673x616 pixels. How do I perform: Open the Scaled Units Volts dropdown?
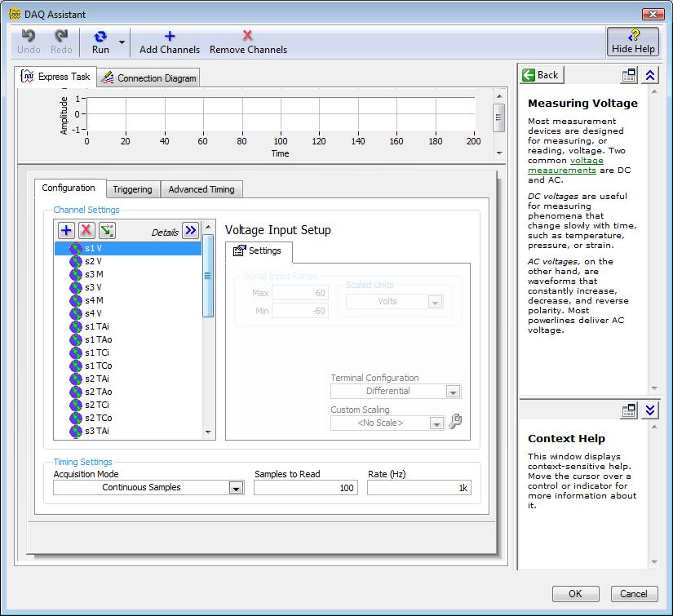[436, 302]
